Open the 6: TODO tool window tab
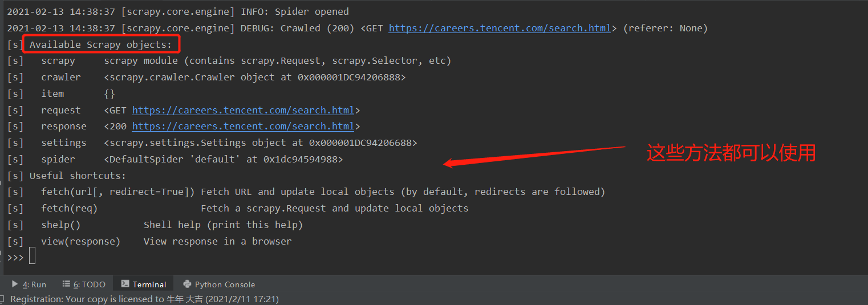This screenshot has width=868, height=305. tap(84, 284)
